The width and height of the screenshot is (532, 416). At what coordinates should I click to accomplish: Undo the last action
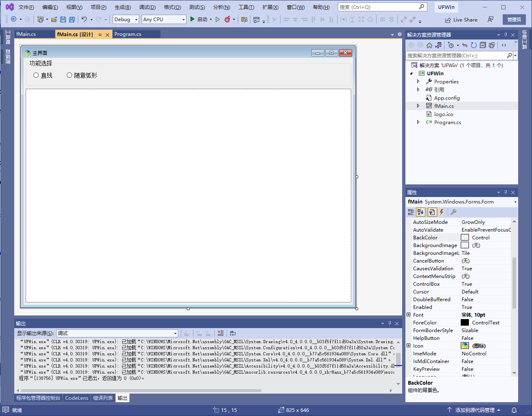pos(84,19)
